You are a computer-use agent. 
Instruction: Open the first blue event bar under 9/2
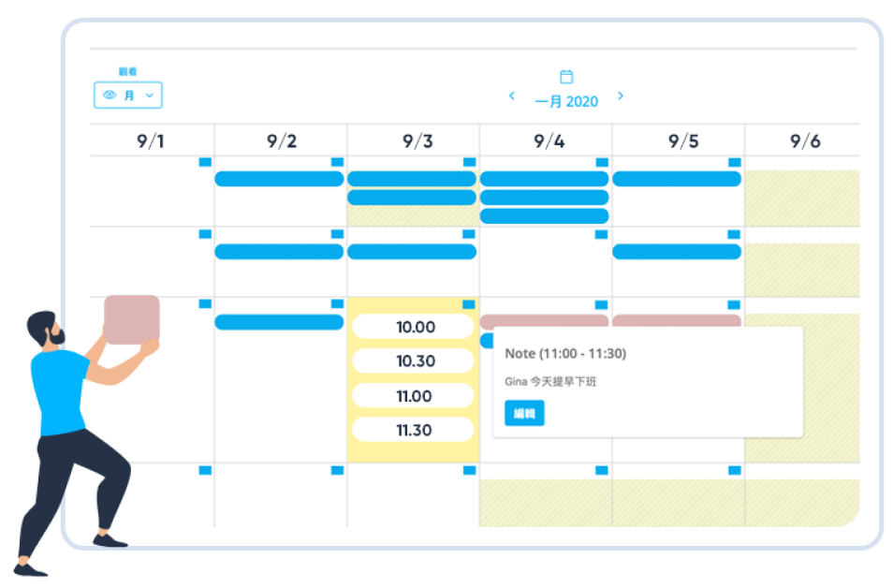pyautogui.click(x=279, y=179)
